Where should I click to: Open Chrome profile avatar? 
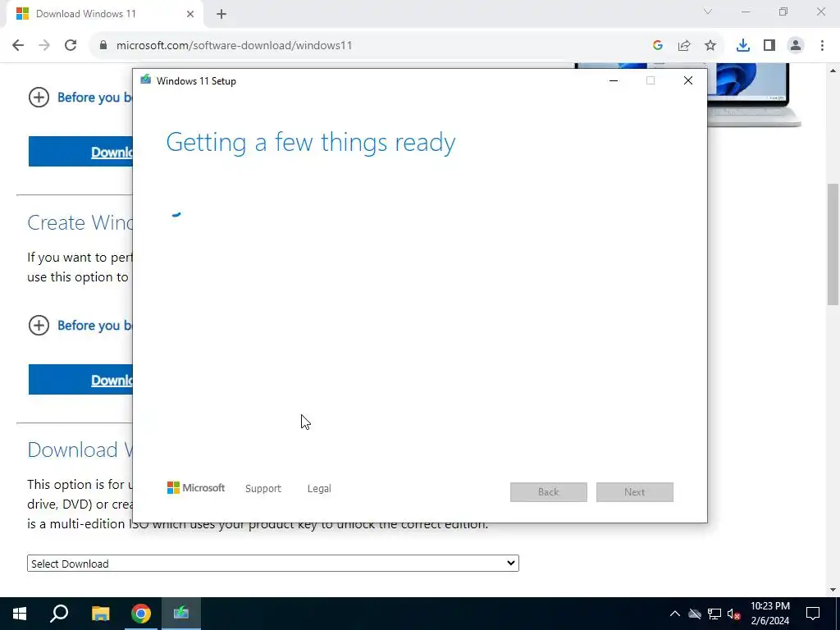796,46
